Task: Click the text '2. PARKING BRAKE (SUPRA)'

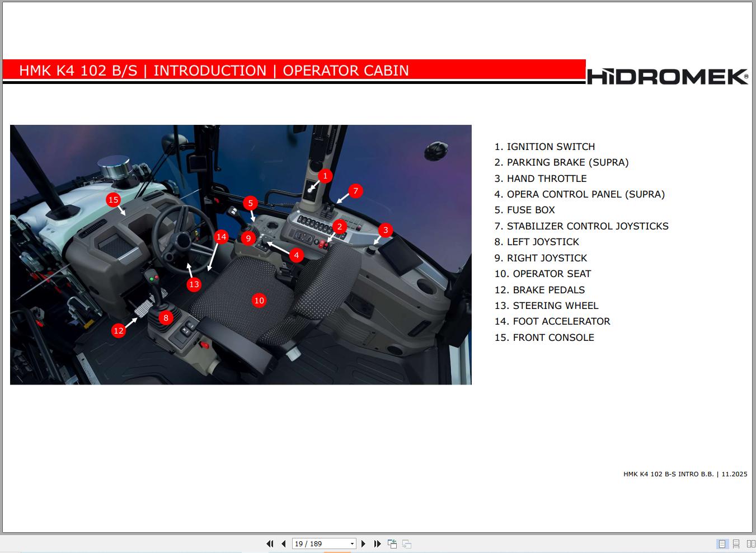Action: [561, 162]
